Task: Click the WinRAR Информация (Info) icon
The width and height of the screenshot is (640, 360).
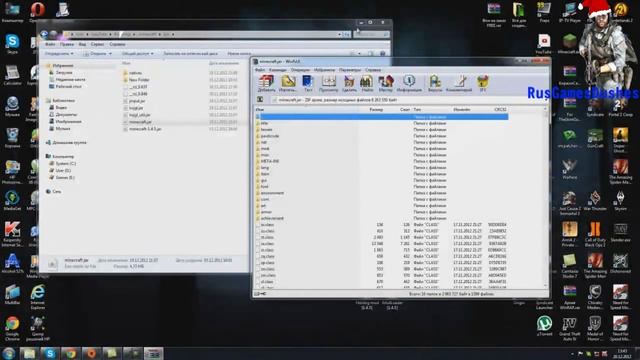Action: coord(409,83)
